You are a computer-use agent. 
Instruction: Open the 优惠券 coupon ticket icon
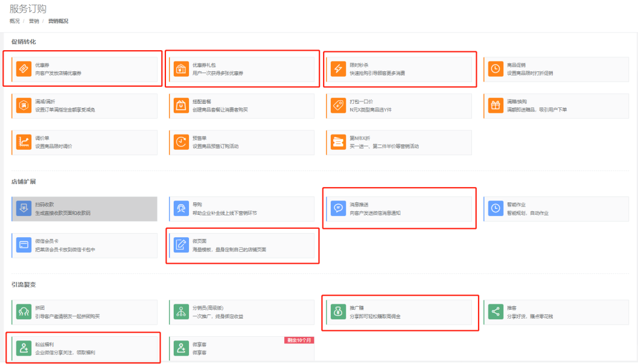24,68
